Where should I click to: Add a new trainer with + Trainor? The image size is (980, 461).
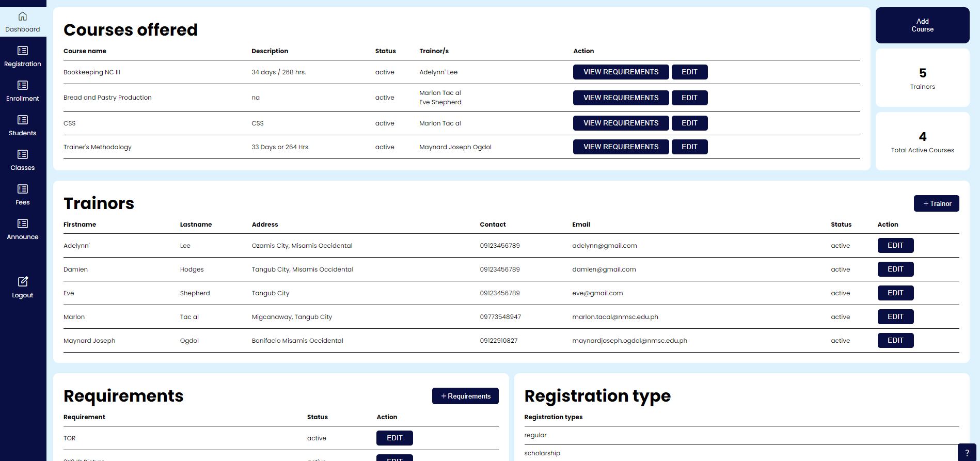(x=936, y=203)
